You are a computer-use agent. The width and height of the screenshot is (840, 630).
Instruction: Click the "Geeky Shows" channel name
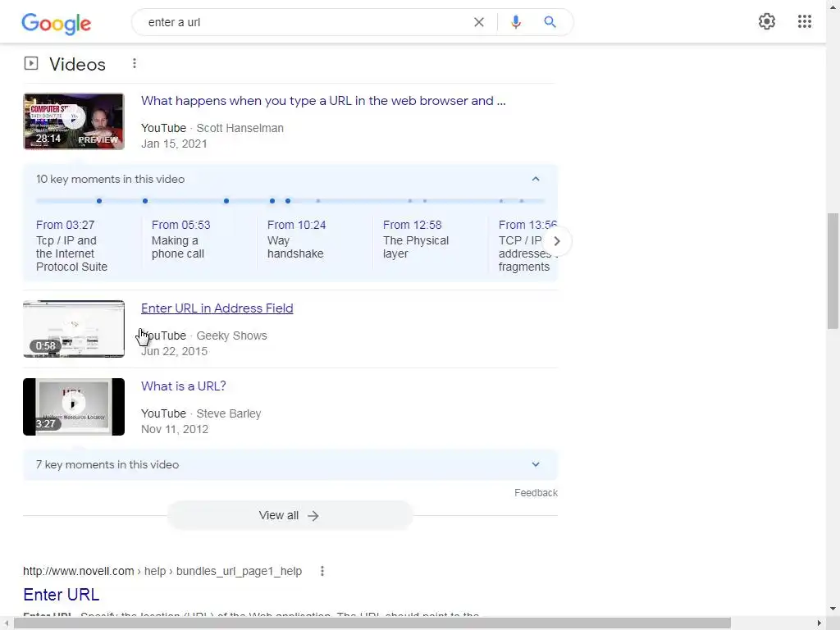231,336
